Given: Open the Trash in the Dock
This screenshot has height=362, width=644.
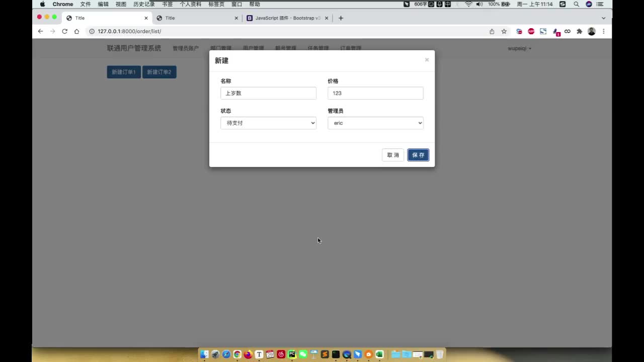Looking at the screenshot, I should [440, 354].
